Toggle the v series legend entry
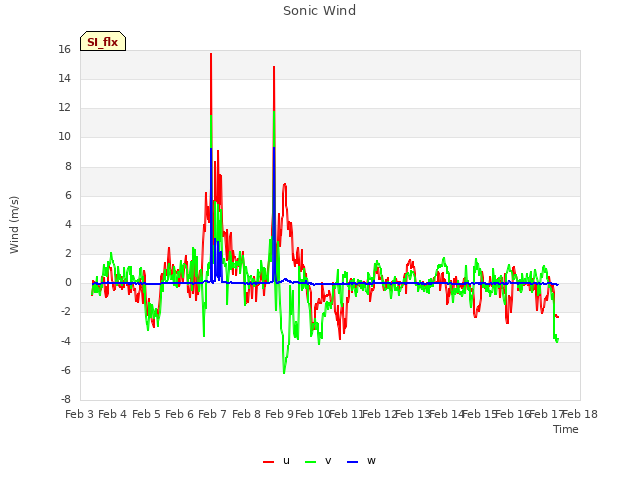Viewport: 640px width, 480px height. point(318,461)
